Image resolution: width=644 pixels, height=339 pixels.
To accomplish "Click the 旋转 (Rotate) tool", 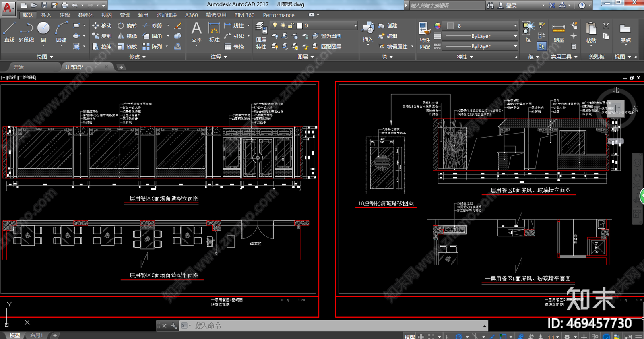I will [x=127, y=25].
